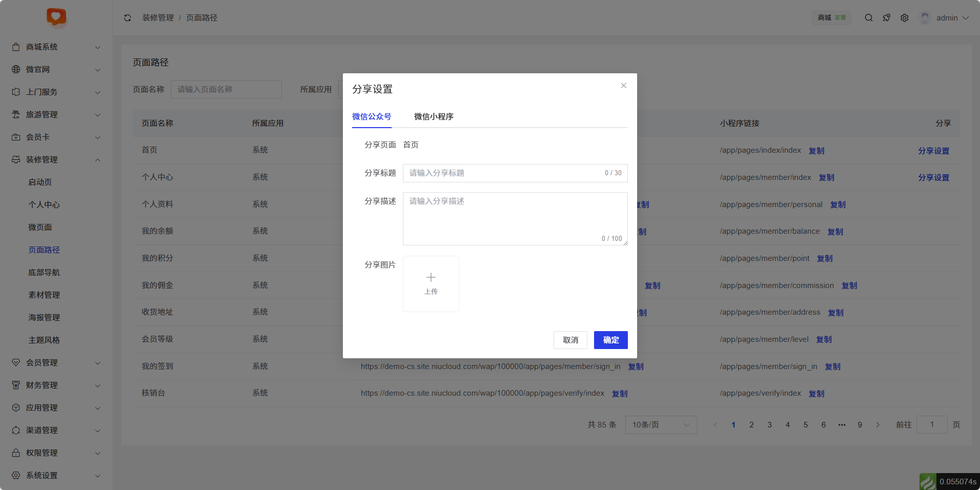
Task: Click into the 分享描述 text area
Action: [x=515, y=218]
